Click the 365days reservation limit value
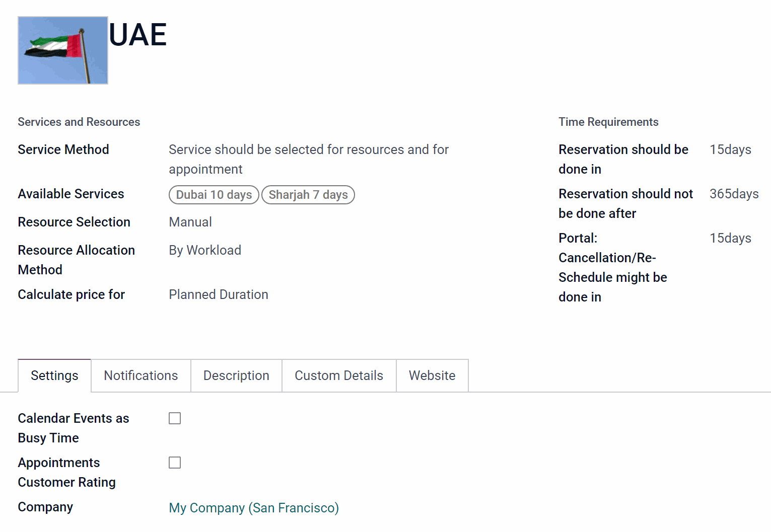771x532 pixels. 734,194
